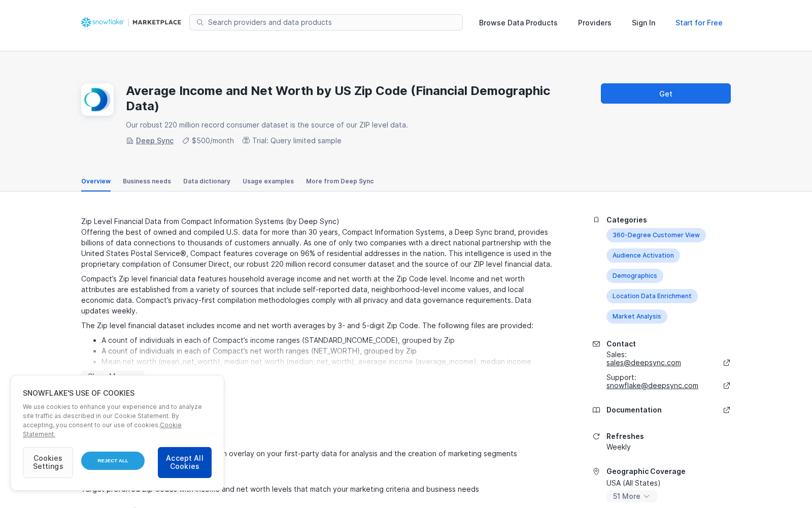Select the Audience Activation category tag
Viewport: 812px width, 508px height.
tap(643, 256)
